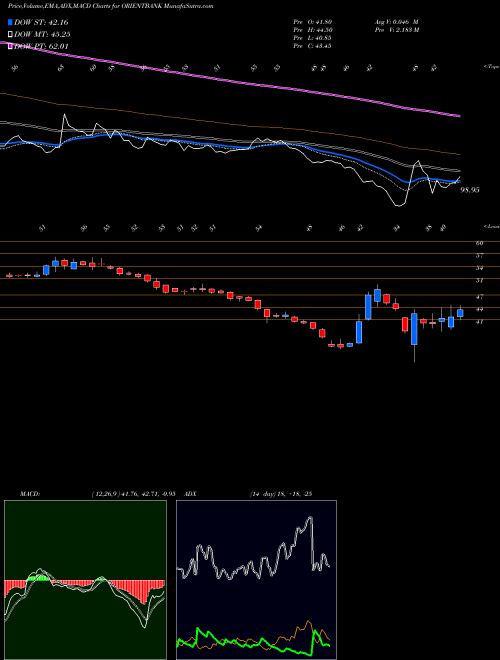Click the 44 price axis label

click(479, 309)
